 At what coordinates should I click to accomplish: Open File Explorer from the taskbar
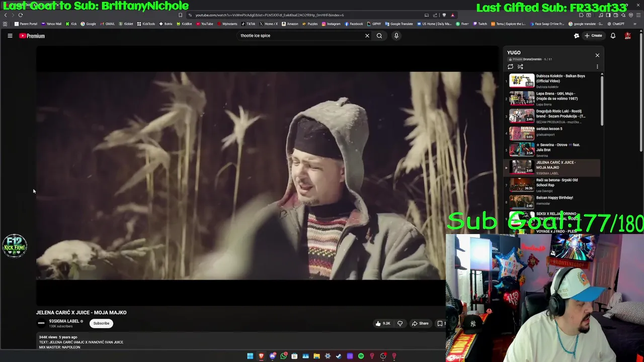coord(316,356)
